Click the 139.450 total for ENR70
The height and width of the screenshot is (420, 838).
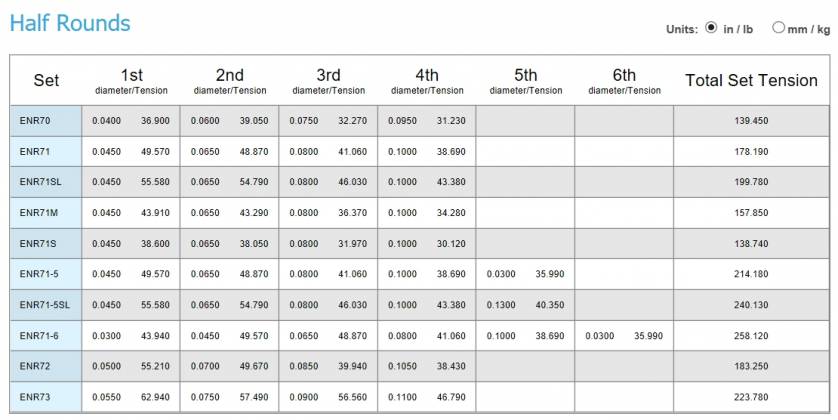click(751, 121)
